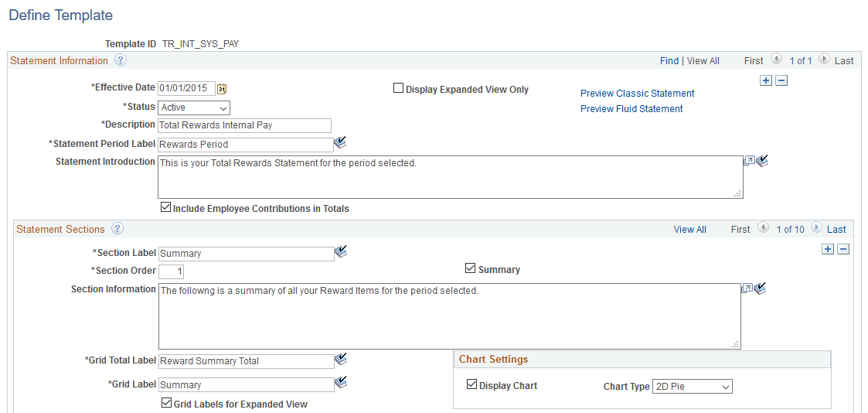Click spell check icon beside Statement Period Label
This screenshot has width=868, height=413.
pos(341,142)
